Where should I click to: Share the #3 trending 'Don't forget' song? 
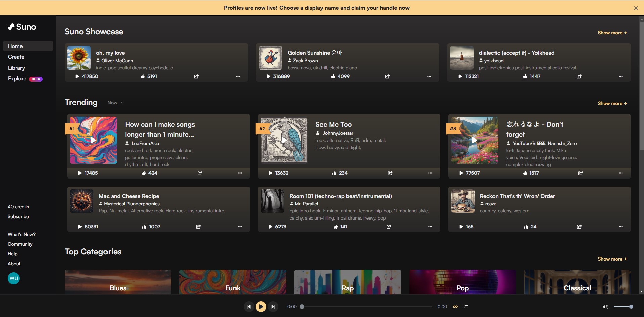pos(581,173)
